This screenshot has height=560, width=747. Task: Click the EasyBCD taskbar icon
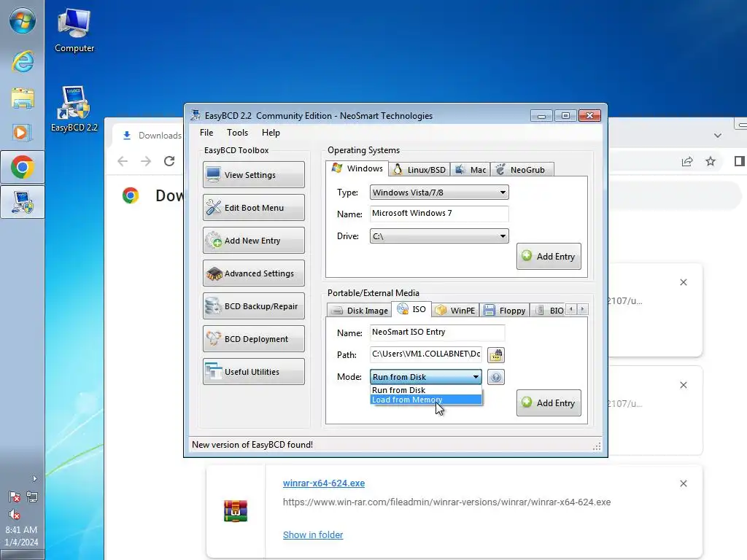22,202
